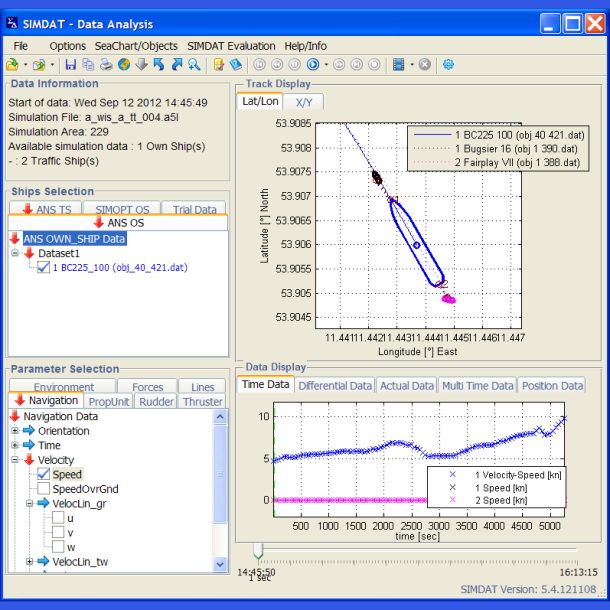Click the settings gear toolbar icon
The image size is (610, 610).
click(x=448, y=65)
